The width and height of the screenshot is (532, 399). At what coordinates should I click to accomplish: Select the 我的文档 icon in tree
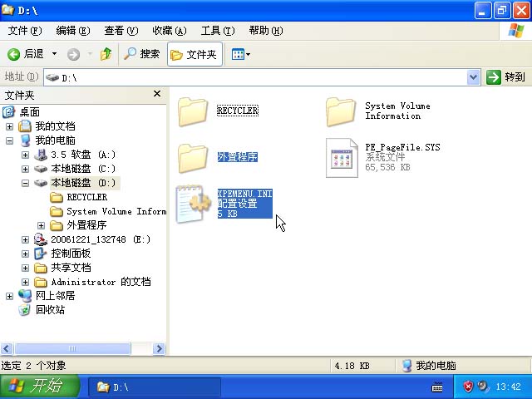pos(25,126)
